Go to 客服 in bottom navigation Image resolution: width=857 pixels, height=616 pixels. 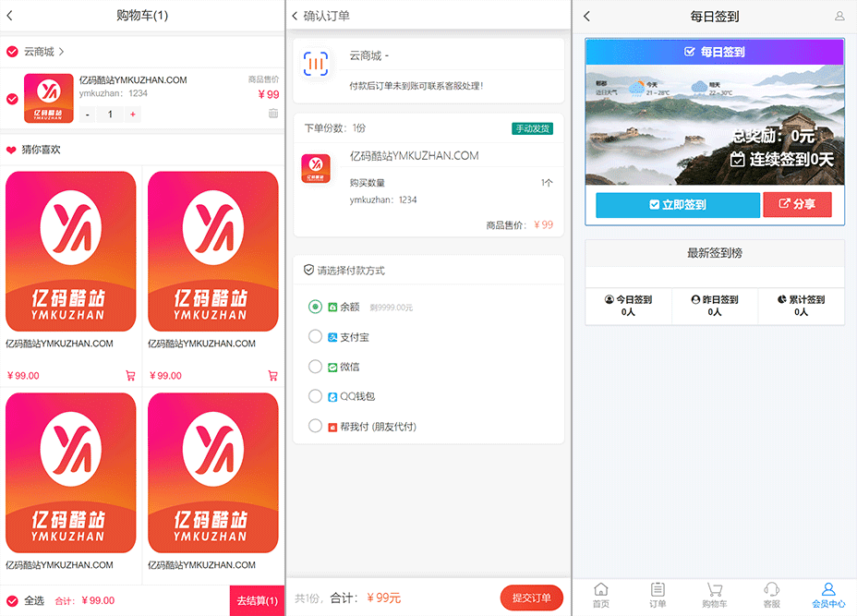(x=771, y=596)
